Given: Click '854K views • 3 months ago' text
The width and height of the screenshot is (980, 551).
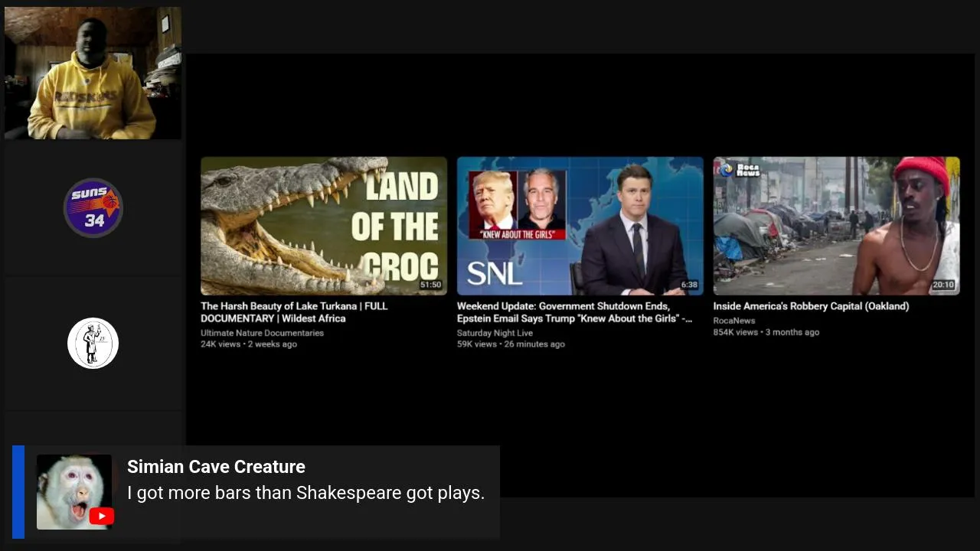Looking at the screenshot, I should [x=766, y=332].
